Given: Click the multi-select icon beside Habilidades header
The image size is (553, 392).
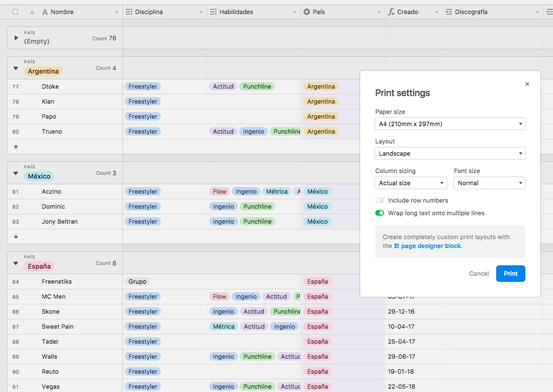Looking at the screenshot, I should (213, 12).
